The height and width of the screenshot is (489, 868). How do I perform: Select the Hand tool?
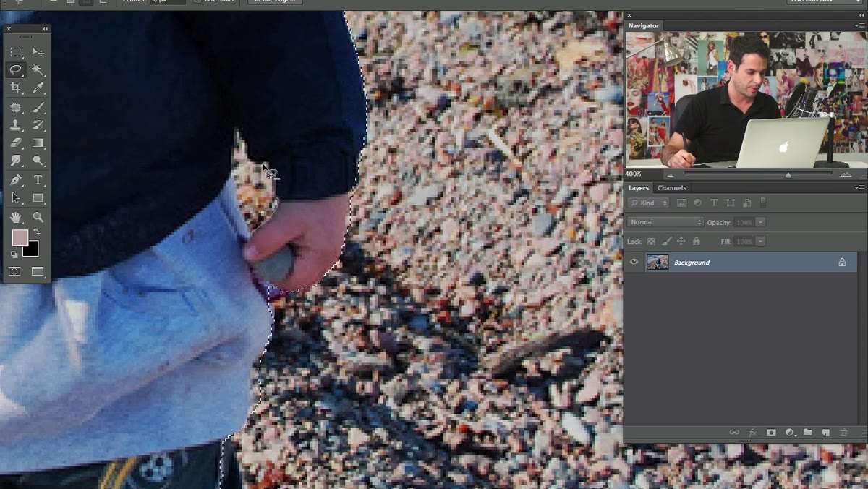tap(16, 217)
